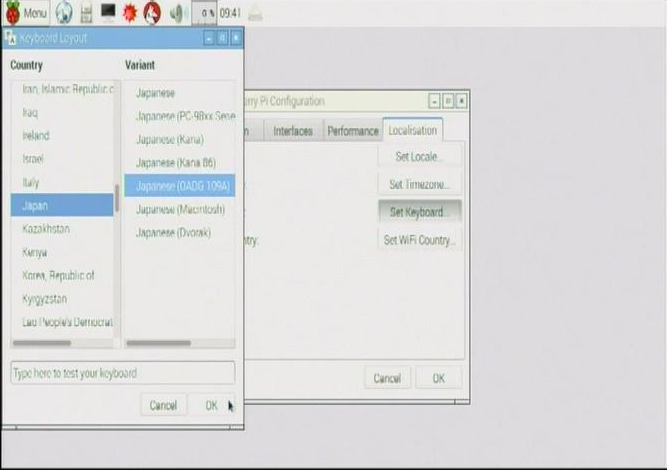667x470 pixels.
Task: Click the CPU usage monitor
Action: click(205, 13)
